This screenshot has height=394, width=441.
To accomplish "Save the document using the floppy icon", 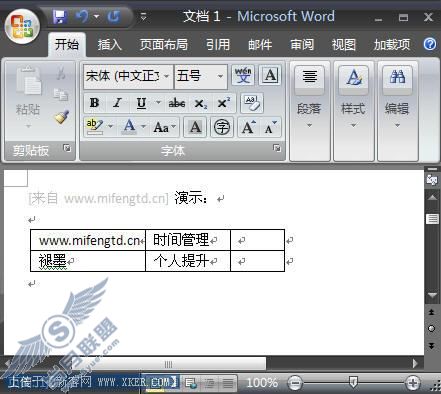I will (x=60, y=17).
